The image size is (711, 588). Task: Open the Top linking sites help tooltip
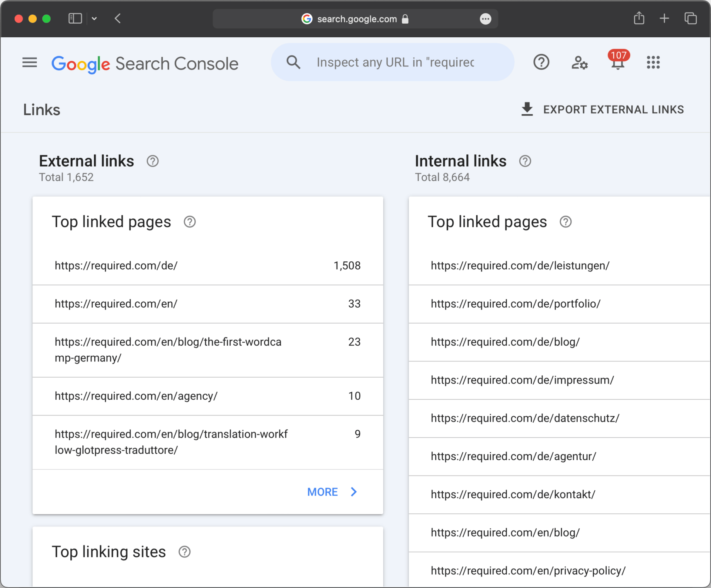(185, 552)
